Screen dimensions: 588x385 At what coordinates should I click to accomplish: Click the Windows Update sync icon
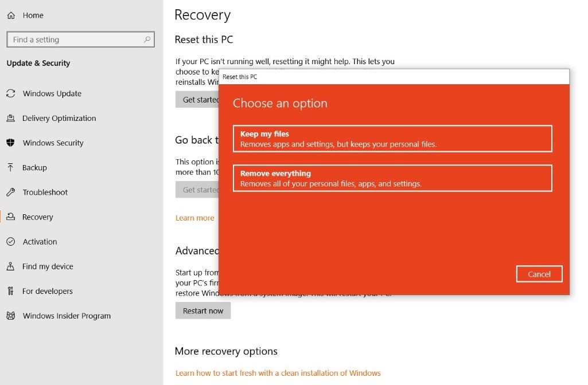(x=11, y=93)
